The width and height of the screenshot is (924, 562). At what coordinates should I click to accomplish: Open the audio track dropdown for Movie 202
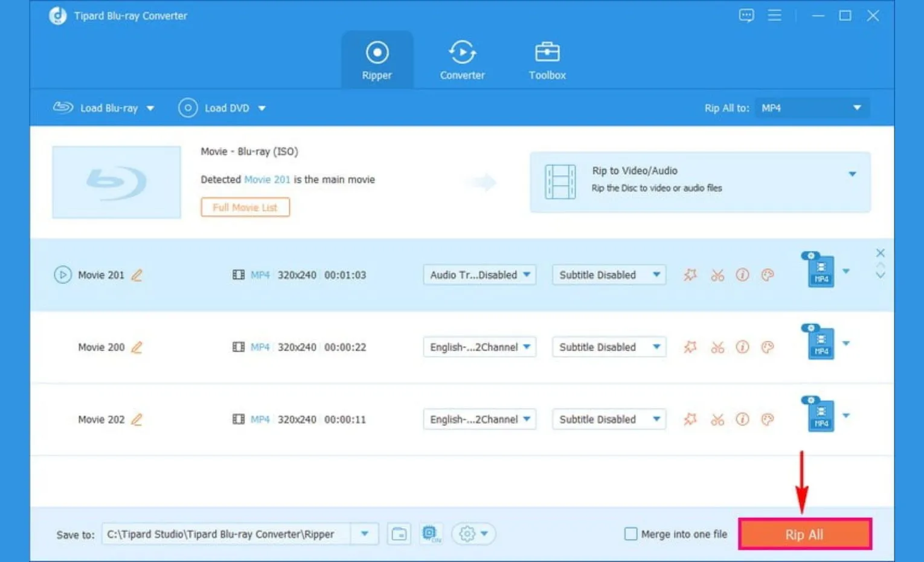click(x=480, y=419)
